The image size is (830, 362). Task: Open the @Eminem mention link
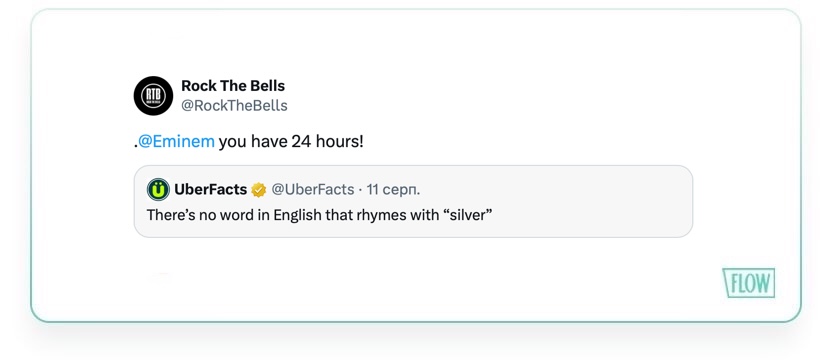176,142
